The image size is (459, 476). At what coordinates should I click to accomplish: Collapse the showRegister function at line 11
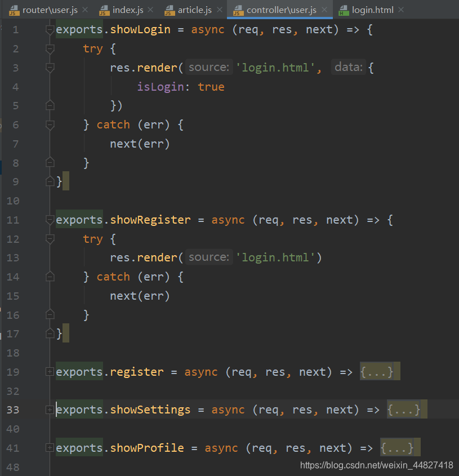[50, 220]
